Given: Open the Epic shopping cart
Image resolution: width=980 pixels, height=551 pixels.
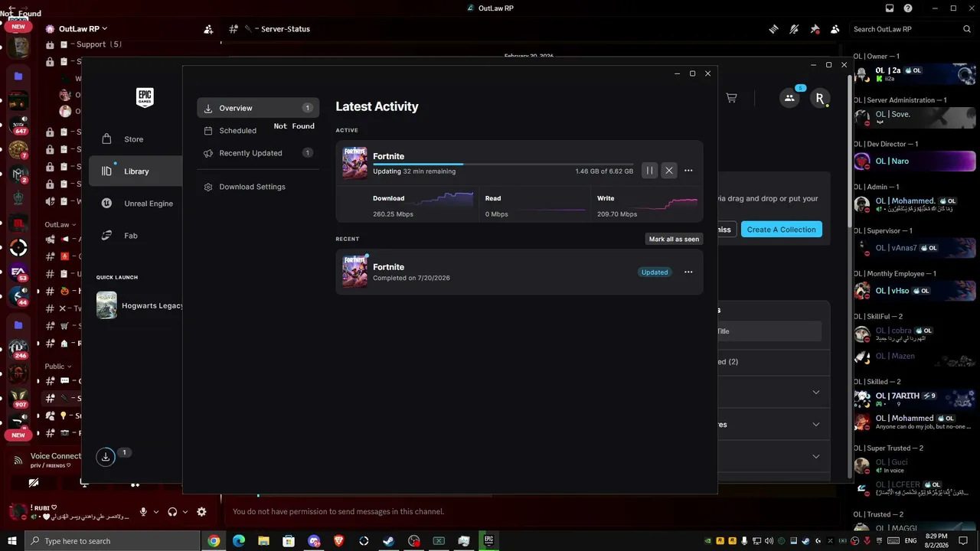Looking at the screenshot, I should (x=731, y=98).
